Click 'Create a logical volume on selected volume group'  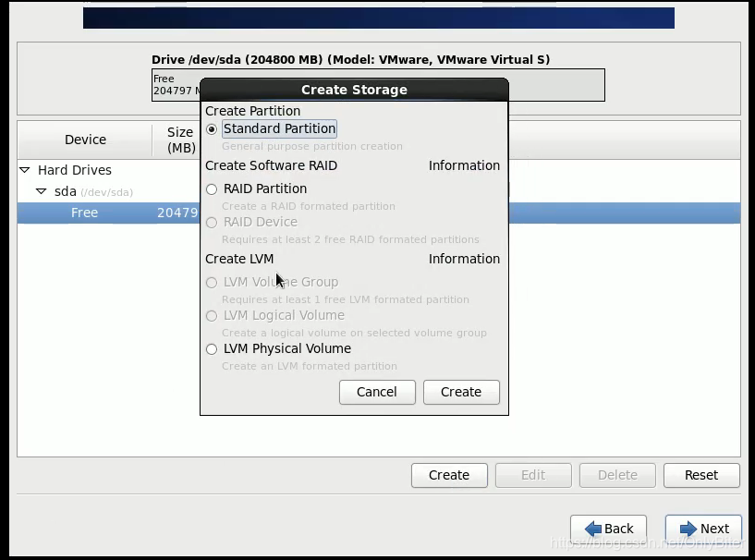(x=354, y=333)
